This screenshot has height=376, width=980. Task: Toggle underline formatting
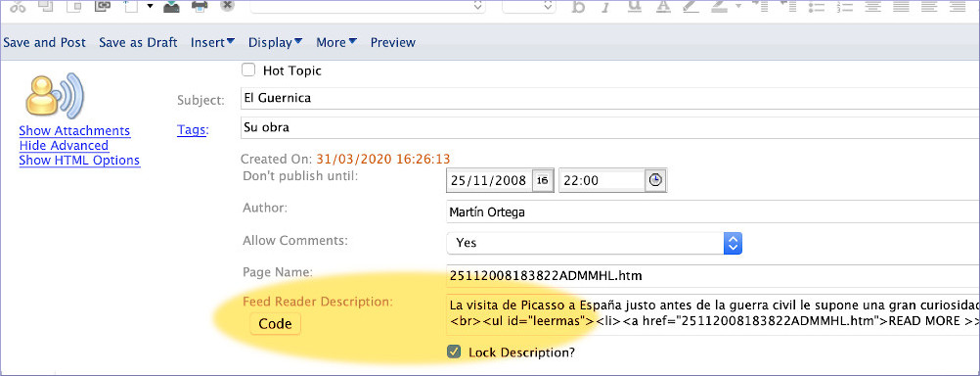coord(635,6)
